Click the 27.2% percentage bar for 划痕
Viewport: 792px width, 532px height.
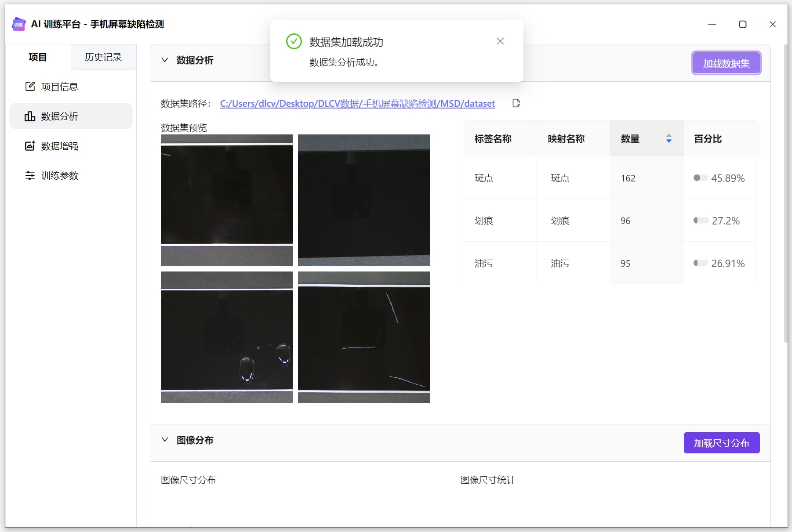[x=700, y=221]
